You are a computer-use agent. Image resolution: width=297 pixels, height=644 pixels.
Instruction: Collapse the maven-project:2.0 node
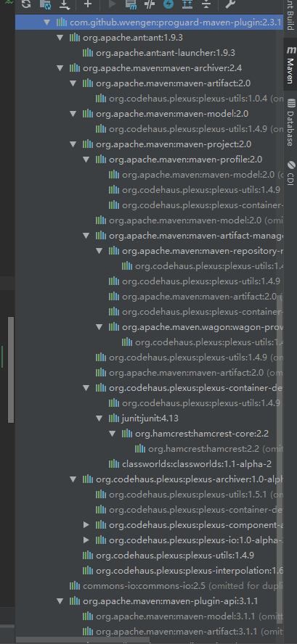[73, 144]
